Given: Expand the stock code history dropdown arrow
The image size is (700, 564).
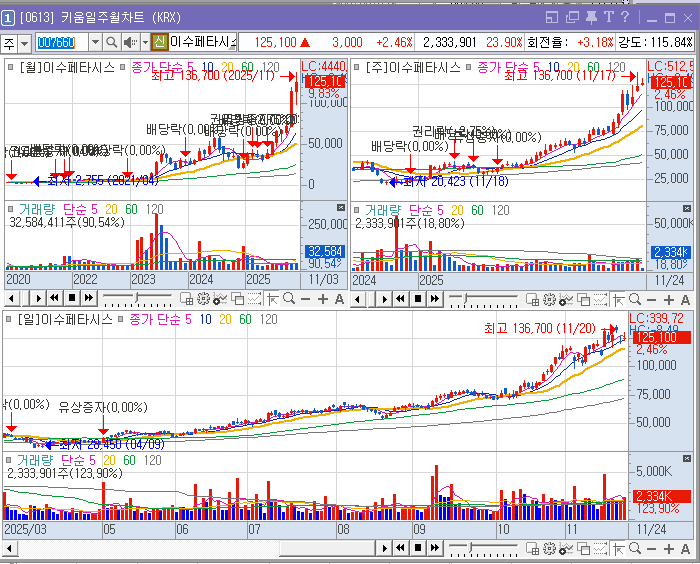Looking at the screenshot, I should point(96,43).
